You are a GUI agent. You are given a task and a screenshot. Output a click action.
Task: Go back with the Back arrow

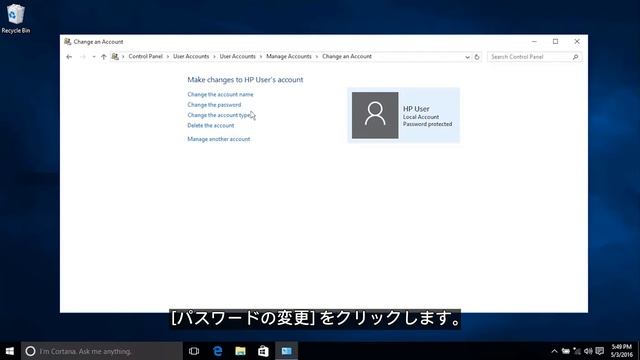click(69, 57)
